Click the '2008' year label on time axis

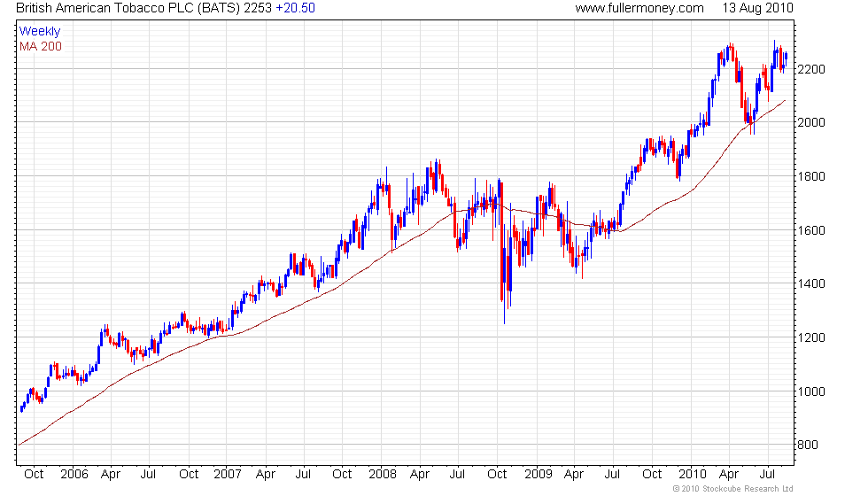point(383,475)
